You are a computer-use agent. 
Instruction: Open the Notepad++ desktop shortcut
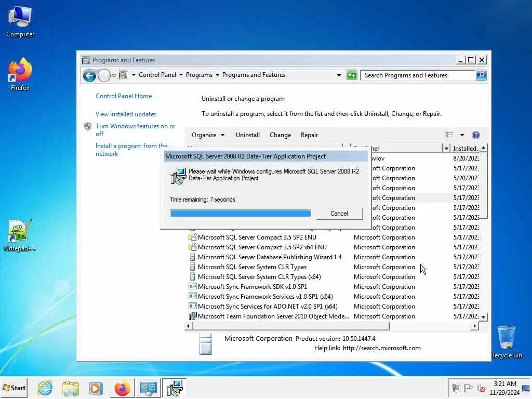[x=20, y=235]
